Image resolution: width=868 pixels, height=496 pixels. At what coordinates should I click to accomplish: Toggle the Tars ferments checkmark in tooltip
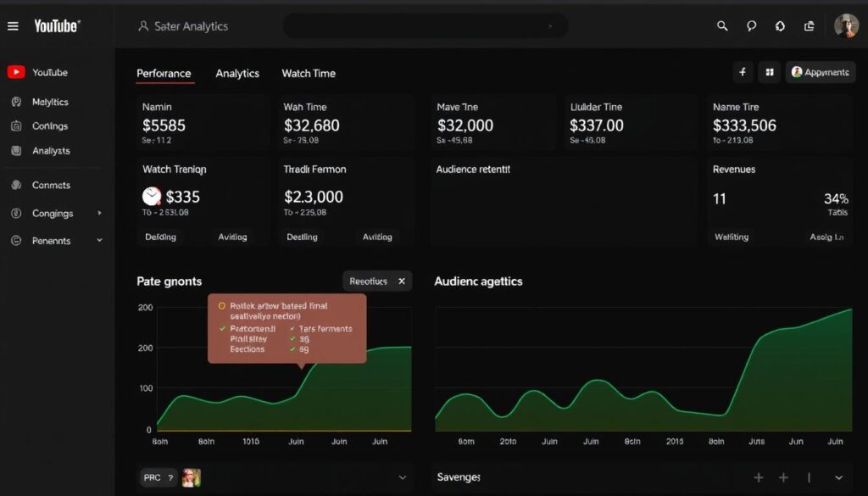click(293, 329)
